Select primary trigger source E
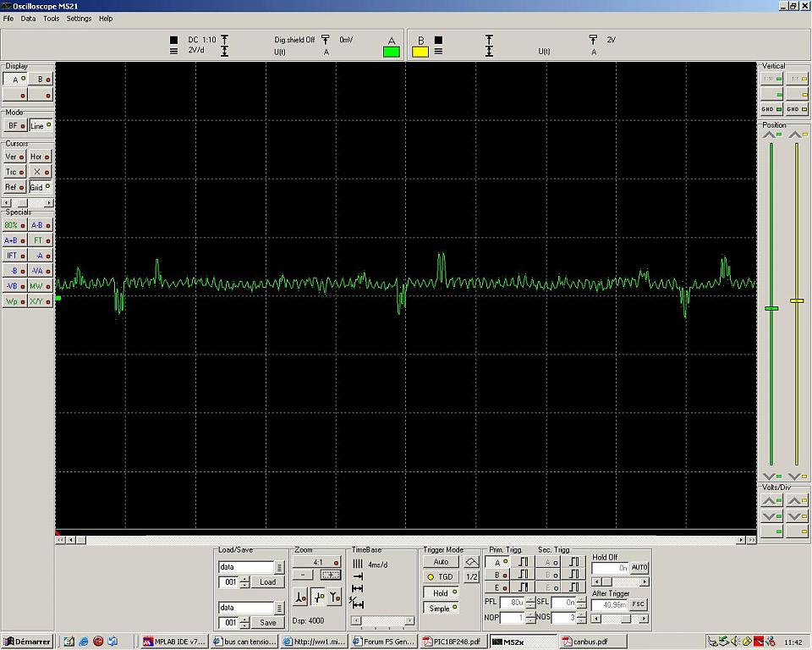Image resolution: width=812 pixels, height=650 pixels. point(497,588)
